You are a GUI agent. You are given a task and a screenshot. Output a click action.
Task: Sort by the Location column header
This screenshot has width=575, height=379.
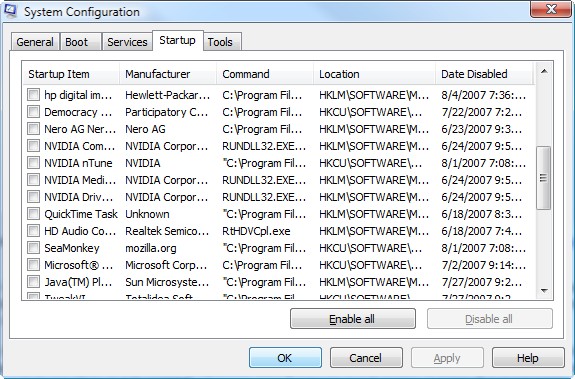coord(374,74)
